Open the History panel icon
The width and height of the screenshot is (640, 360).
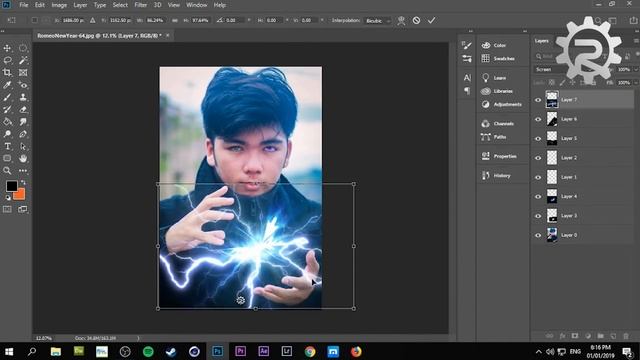(486, 176)
